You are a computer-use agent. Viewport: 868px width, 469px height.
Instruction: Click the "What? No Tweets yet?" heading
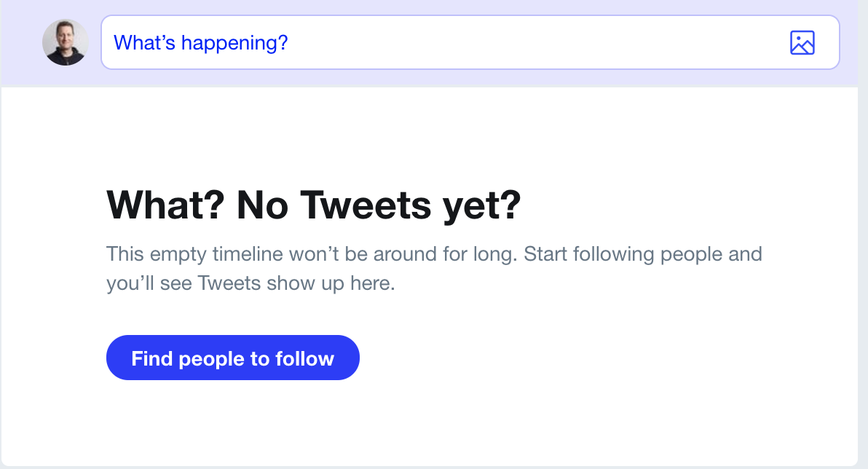click(x=314, y=205)
